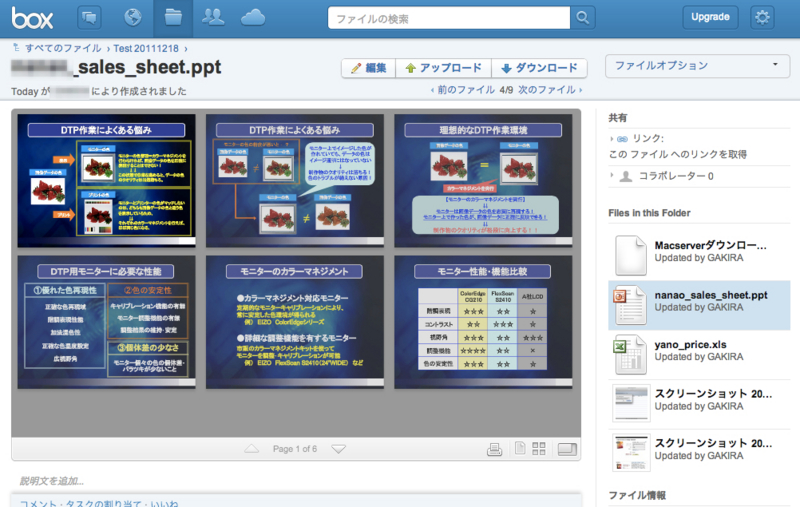Click the Excel file icon for yano_price.xls
The height and width of the screenshot is (507, 800).
(630, 354)
